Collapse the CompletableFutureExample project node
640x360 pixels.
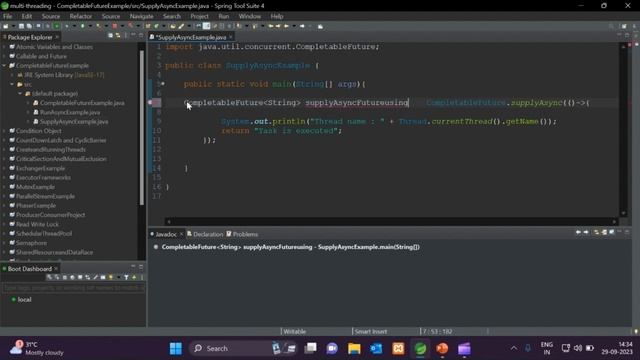(x=4, y=65)
